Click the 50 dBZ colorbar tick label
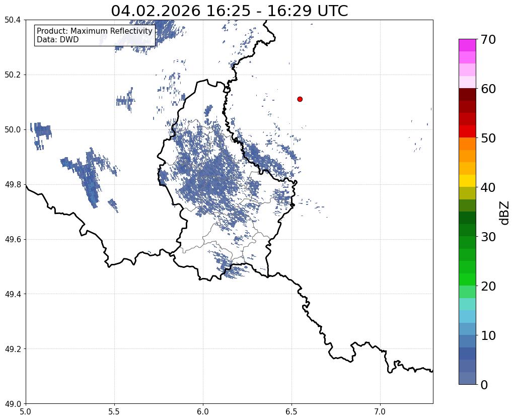Viewport: 515px width, 420px height. 488,138
